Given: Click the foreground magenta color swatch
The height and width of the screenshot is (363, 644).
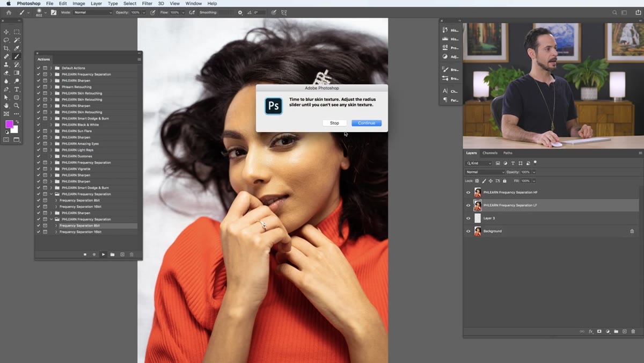Looking at the screenshot, I should coord(9,125).
